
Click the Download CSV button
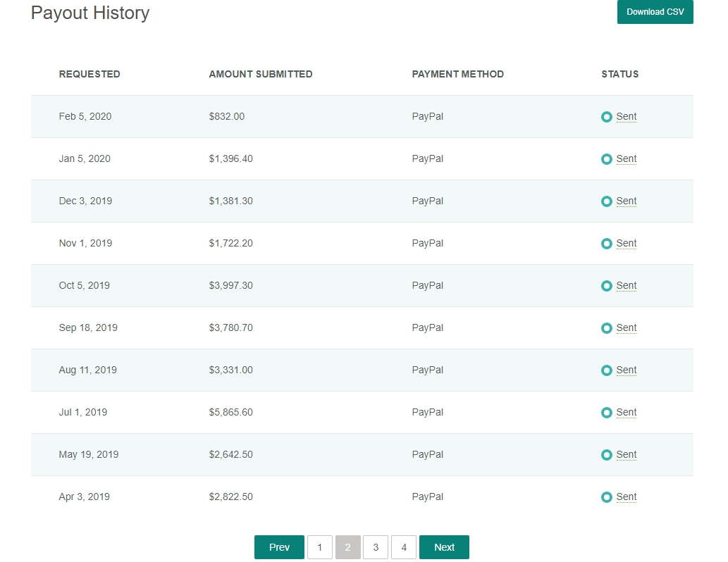coord(655,12)
